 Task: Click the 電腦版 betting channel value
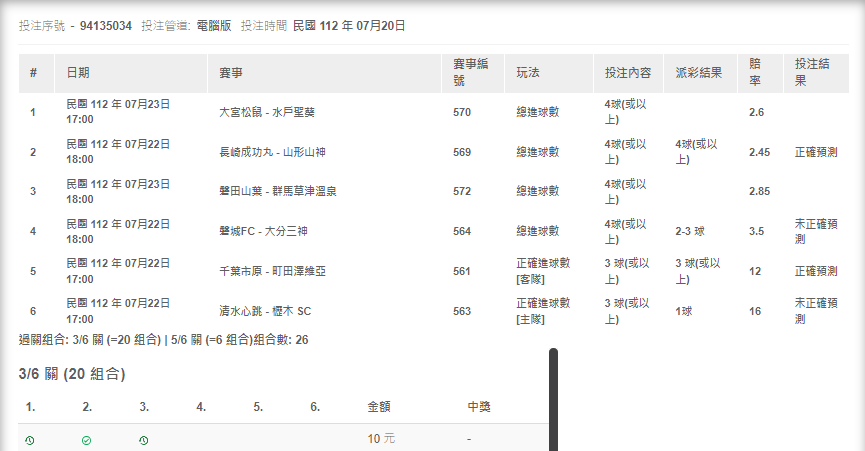pyautogui.click(x=214, y=26)
